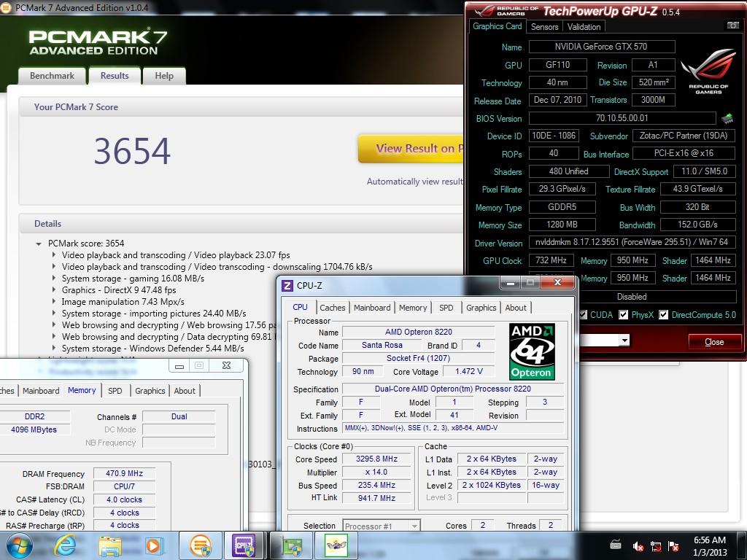Viewport: 747px width, 560px height.
Task: Open About tab in front CPU-Z
Action: [x=516, y=308]
